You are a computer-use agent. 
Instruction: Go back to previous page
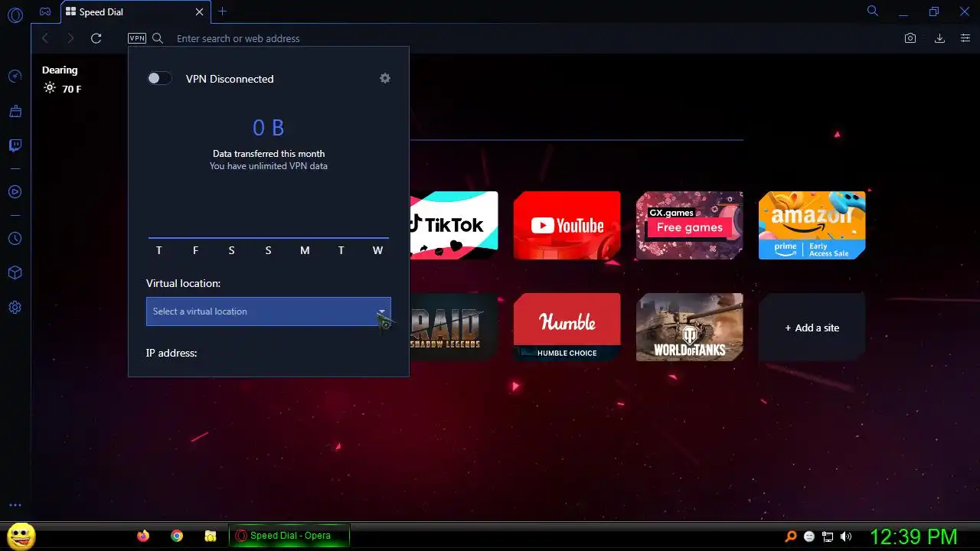(x=45, y=38)
